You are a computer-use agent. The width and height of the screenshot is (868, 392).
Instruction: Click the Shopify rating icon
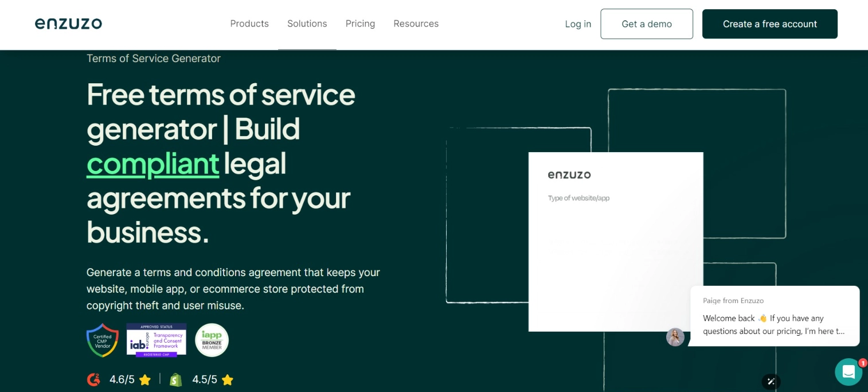176,379
